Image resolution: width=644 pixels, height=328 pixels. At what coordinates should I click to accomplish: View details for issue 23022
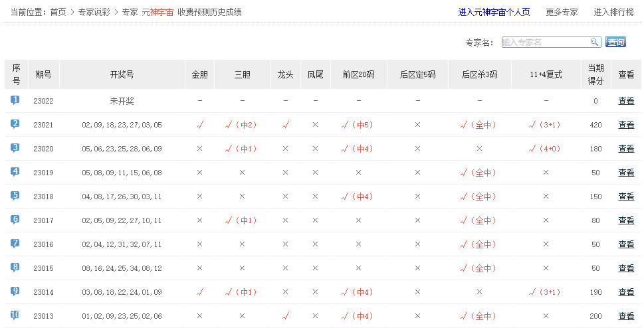[626, 101]
